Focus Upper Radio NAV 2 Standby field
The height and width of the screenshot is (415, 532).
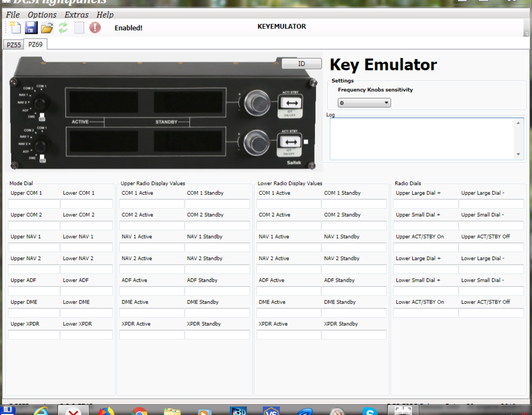click(217, 269)
